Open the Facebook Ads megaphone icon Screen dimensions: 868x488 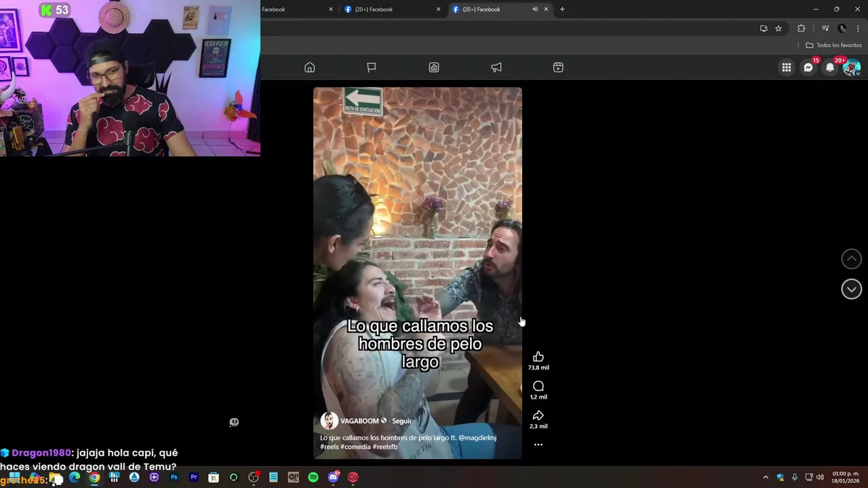(496, 67)
